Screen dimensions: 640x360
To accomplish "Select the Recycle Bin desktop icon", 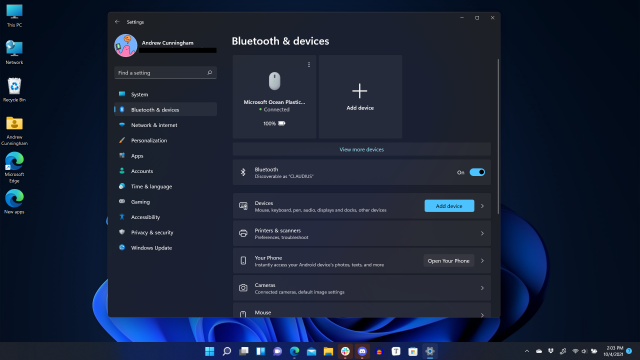I will point(14,90).
